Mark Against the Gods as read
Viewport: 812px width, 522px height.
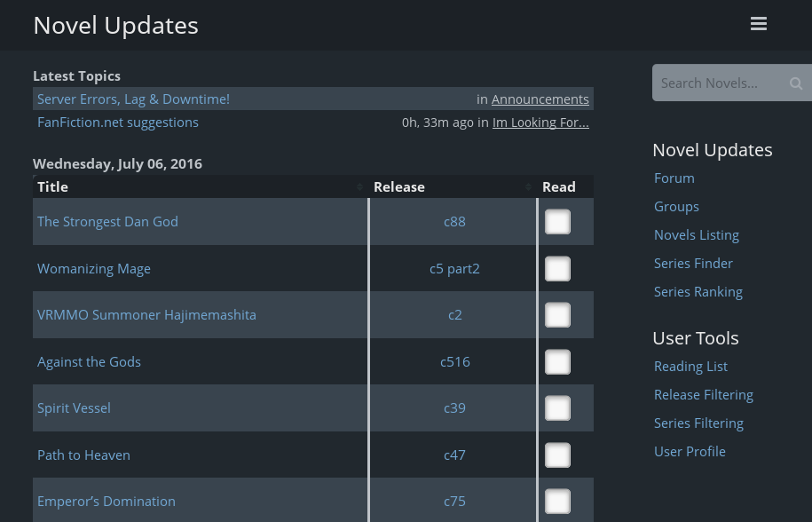coord(557,361)
